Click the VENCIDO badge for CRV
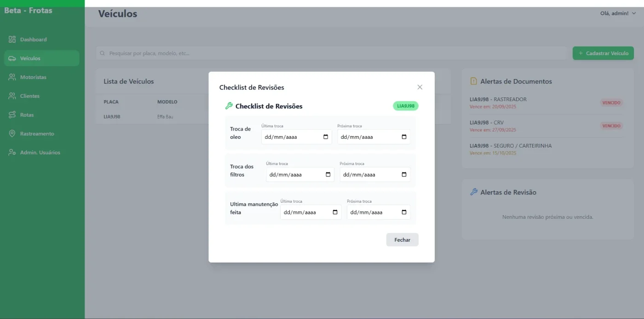 click(x=611, y=126)
